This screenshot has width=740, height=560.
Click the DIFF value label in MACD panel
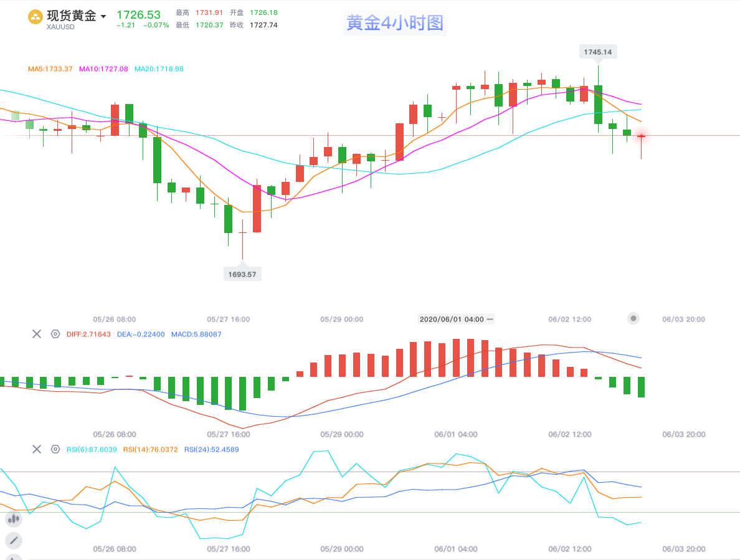pyautogui.click(x=88, y=334)
